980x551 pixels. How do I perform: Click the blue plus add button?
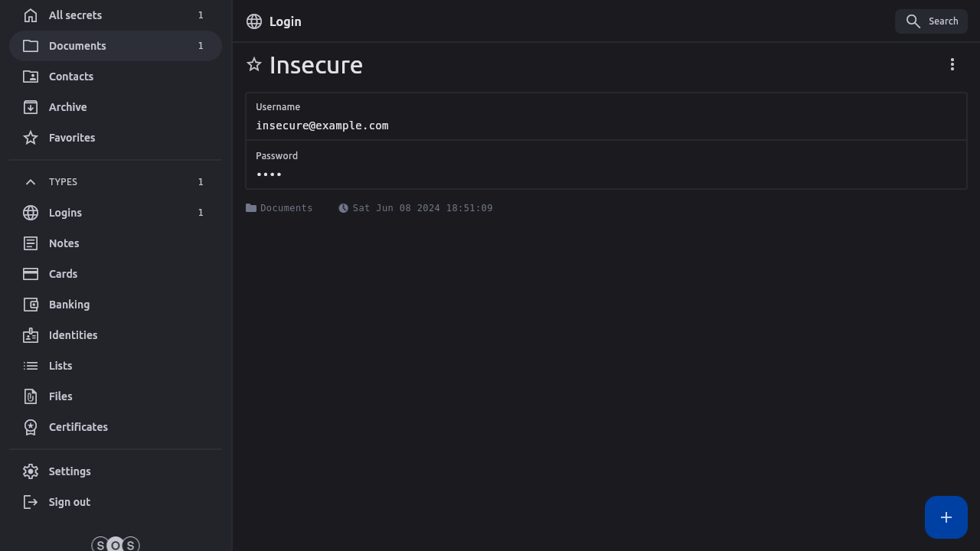click(x=946, y=517)
